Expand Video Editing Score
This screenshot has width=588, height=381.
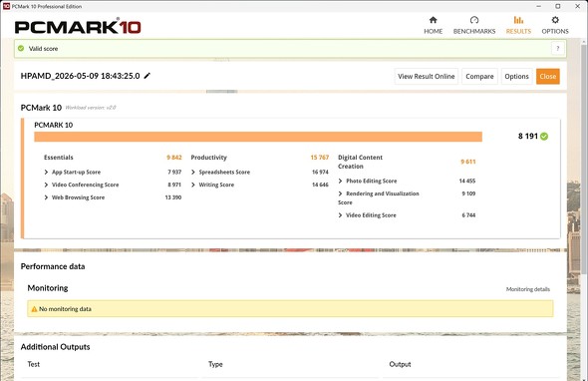click(340, 215)
